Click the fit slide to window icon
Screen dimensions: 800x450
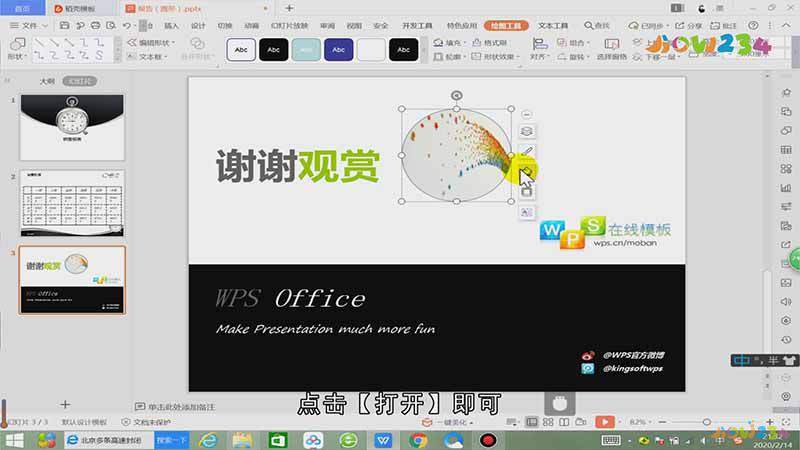786,422
